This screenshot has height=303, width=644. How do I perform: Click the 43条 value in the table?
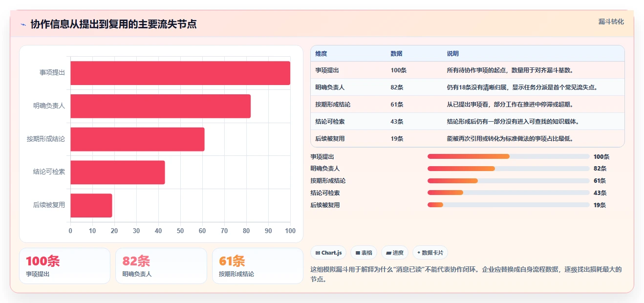397,122
